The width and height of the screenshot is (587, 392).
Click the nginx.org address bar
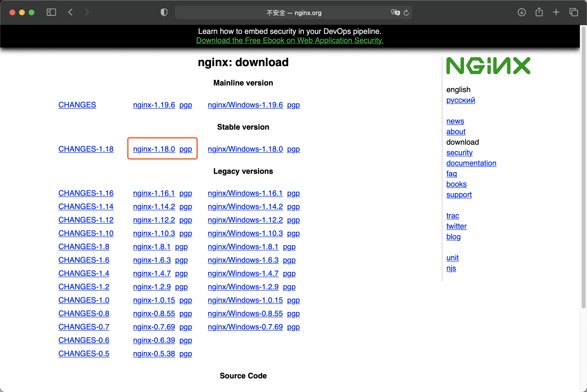294,13
